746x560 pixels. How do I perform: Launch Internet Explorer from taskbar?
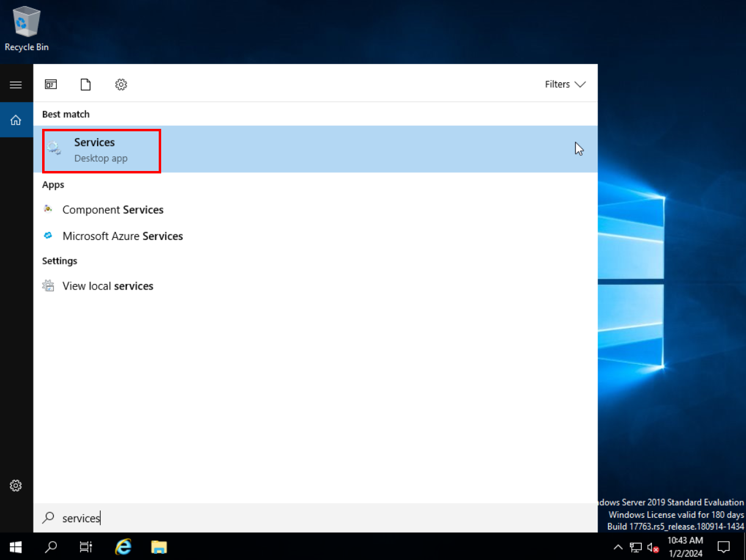pos(123,546)
